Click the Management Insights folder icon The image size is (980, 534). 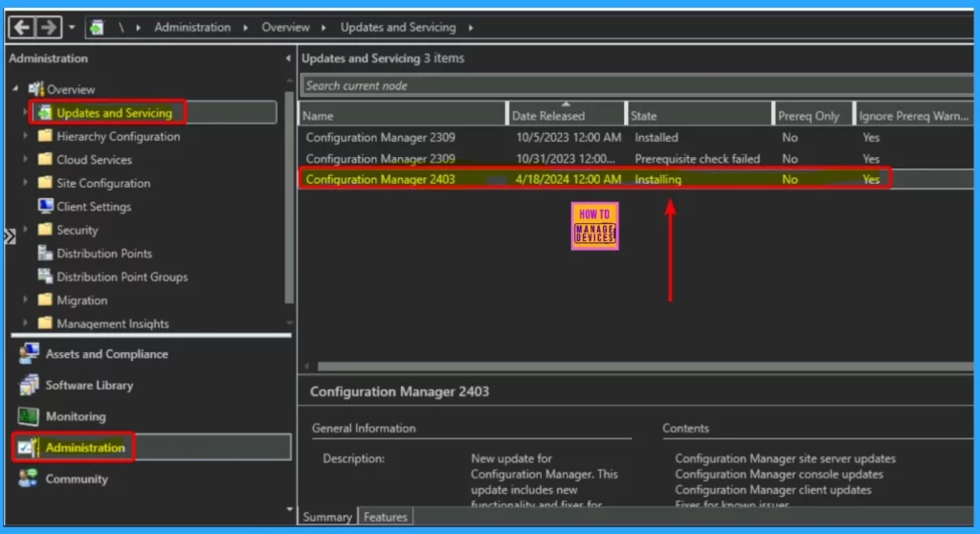coord(45,323)
